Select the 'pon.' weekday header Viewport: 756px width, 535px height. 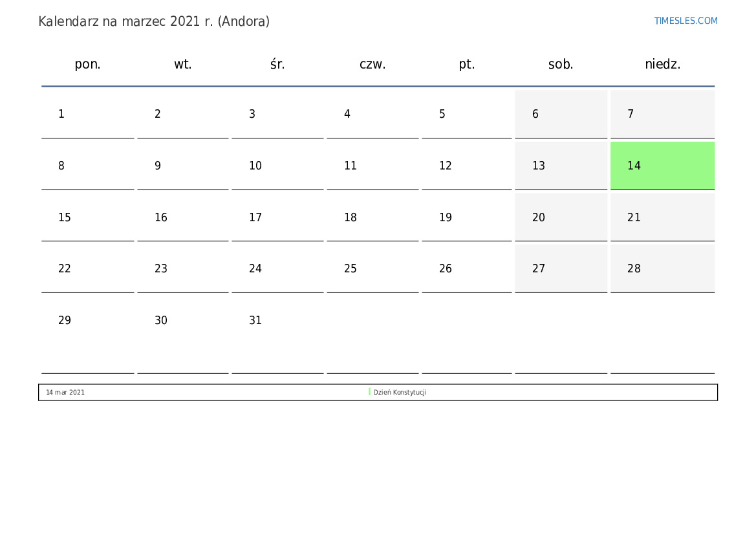(88, 64)
